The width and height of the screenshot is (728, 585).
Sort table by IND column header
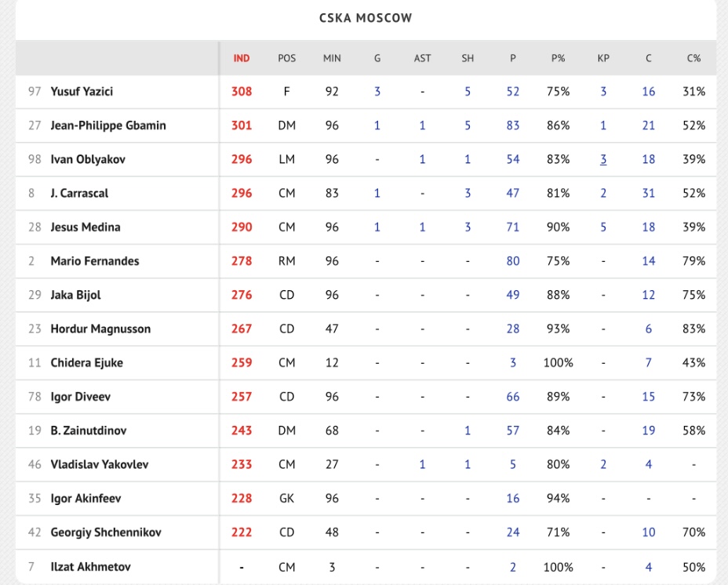coord(242,59)
